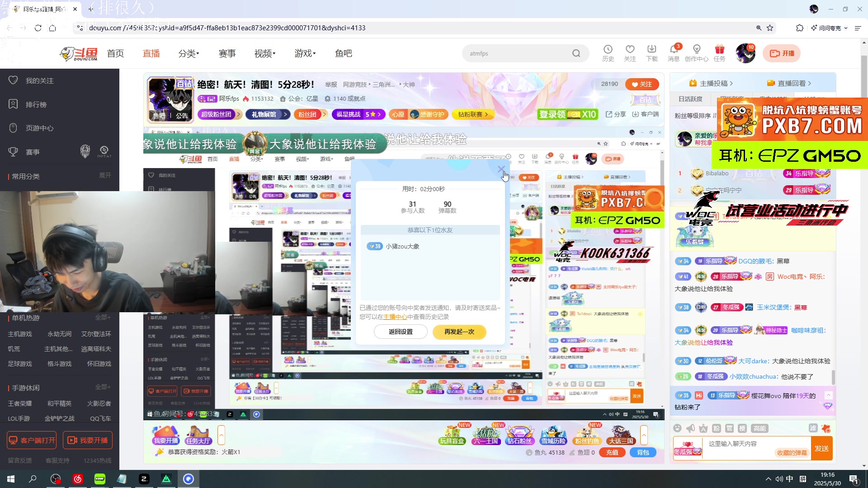Expand the right activity bar chevron
Viewport: 868px width, 488px height.
pyautogui.click(x=644, y=435)
